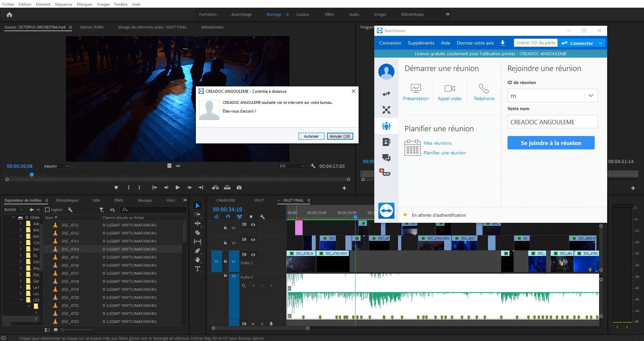Expand workspace overflow double chevron
Viewport: 644px width, 341px height.
coord(447,14)
